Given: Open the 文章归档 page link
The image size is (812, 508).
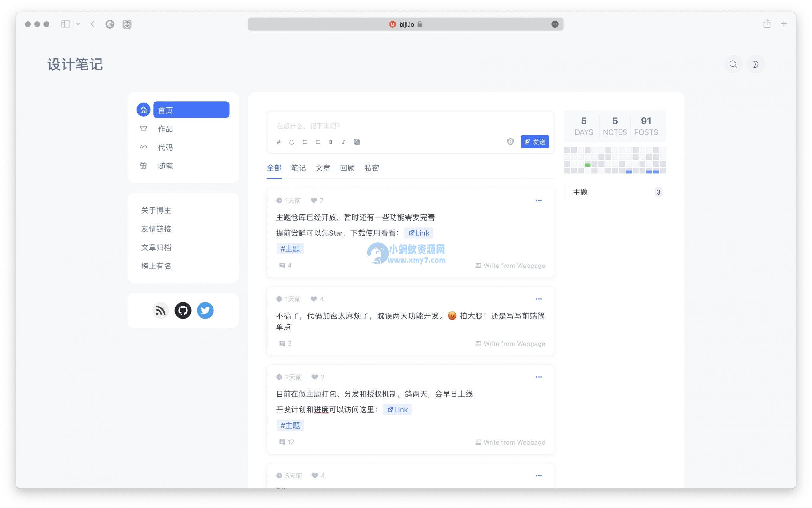Looking at the screenshot, I should pyautogui.click(x=156, y=247).
